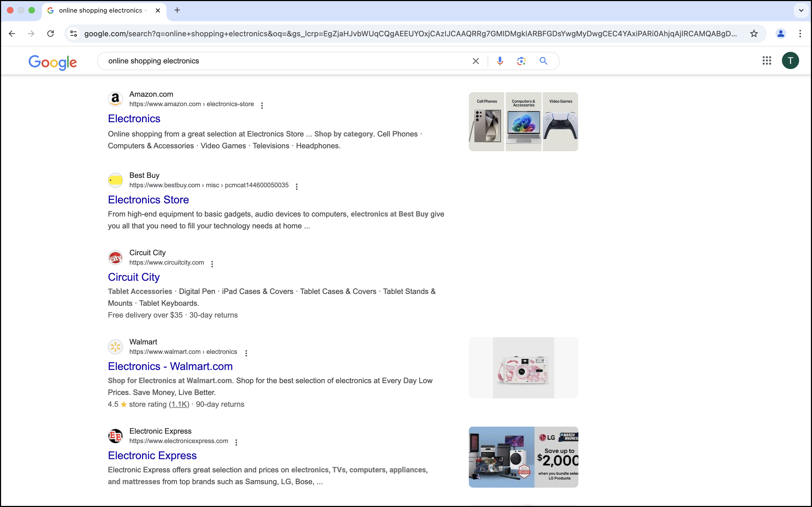Image resolution: width=812 pixels, height=507 pixels.
Task: Click the magnifying glass search button
Action: [x=543, y=61]
